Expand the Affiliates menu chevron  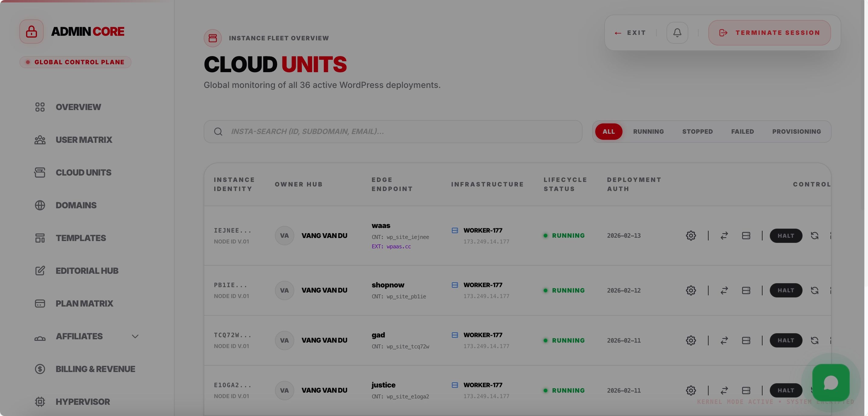(x=135, y=337)
